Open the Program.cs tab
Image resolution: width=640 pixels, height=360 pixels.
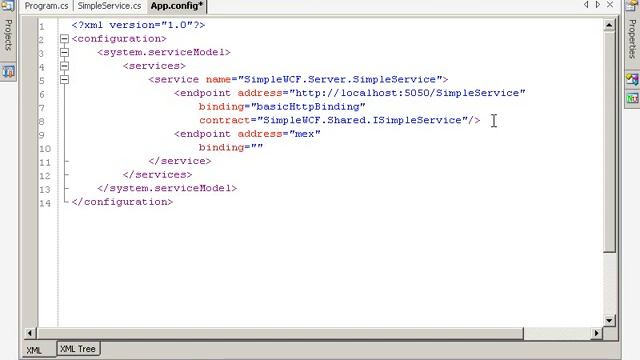[x=47, y=6]
